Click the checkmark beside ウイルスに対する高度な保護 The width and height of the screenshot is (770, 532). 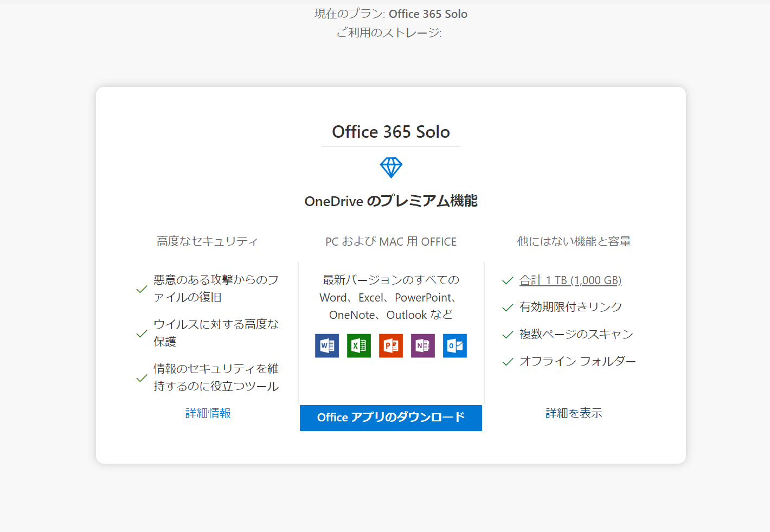coord(142,334)
